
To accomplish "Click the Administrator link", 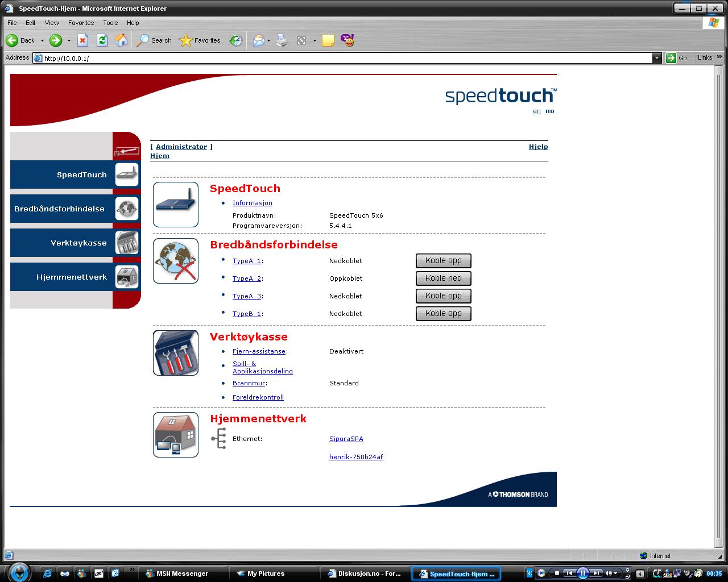I will click(181, 147).
